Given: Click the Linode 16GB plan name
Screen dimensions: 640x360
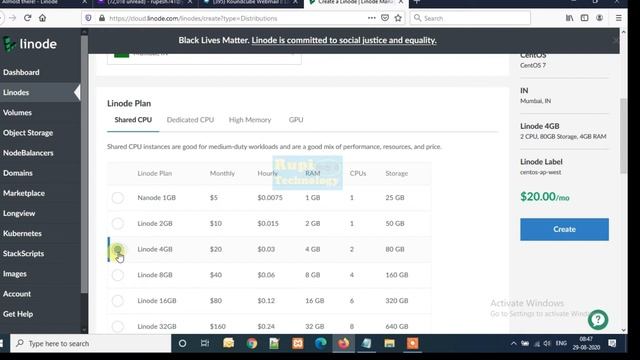Looking at the screenshot, I should pyautogui.click(x=157, y=301).
